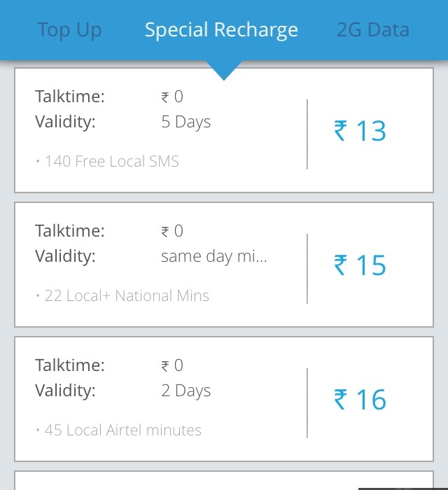448x490 pixels.
Task: Expand the truncated 'same day mi...' validity text
Action: [213, 256]
